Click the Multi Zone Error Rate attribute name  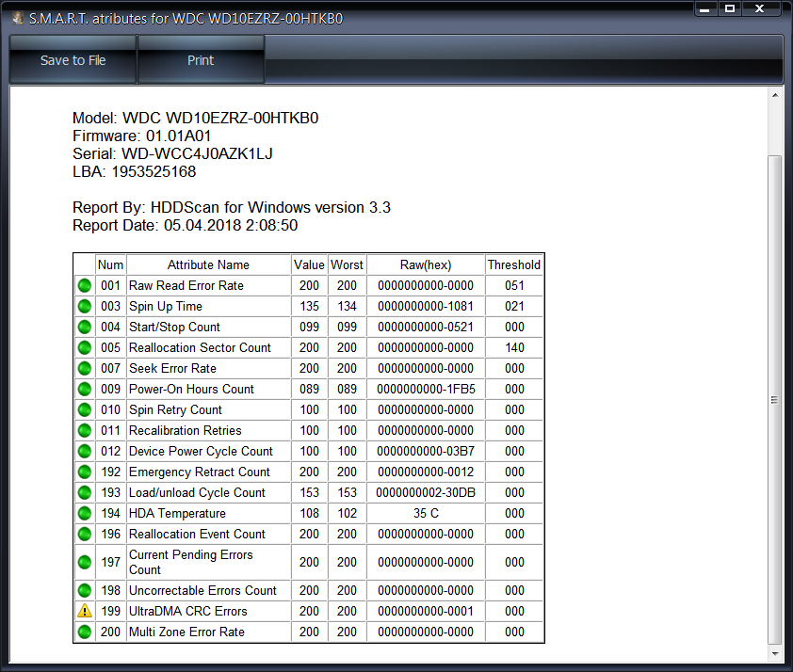[x=186, y=632]
